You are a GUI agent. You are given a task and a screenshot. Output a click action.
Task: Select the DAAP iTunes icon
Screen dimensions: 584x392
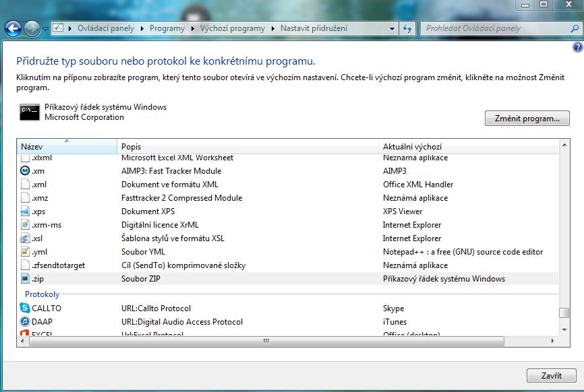24,321
